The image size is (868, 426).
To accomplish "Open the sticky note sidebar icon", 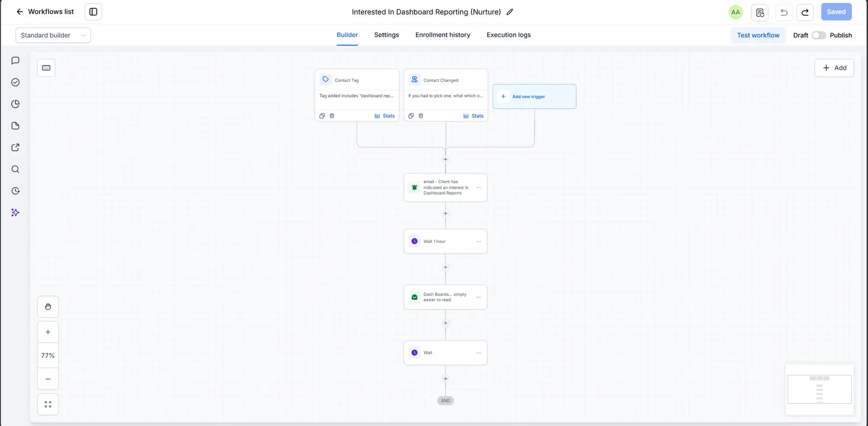I will (x=15, y=126).
